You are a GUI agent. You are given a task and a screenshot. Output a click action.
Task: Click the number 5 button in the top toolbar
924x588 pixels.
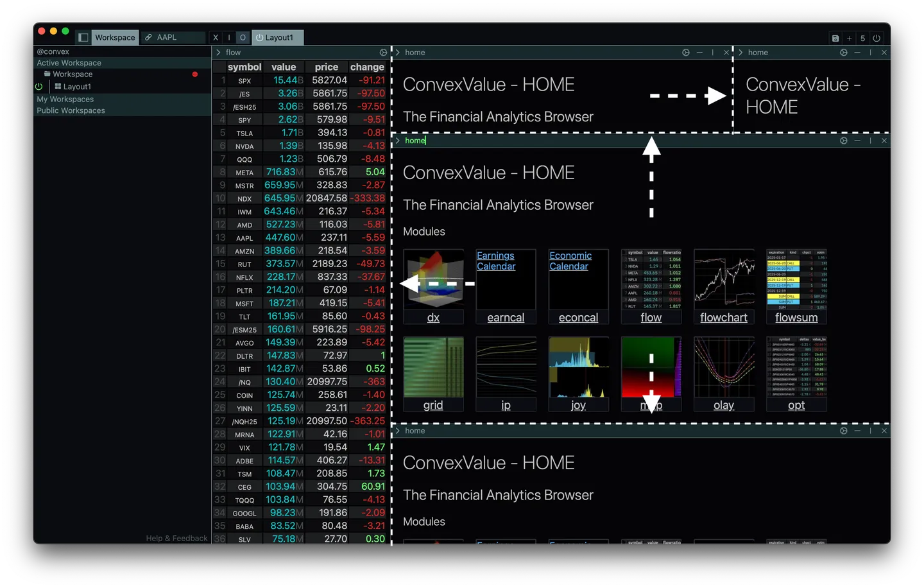(x=862, y=39)
